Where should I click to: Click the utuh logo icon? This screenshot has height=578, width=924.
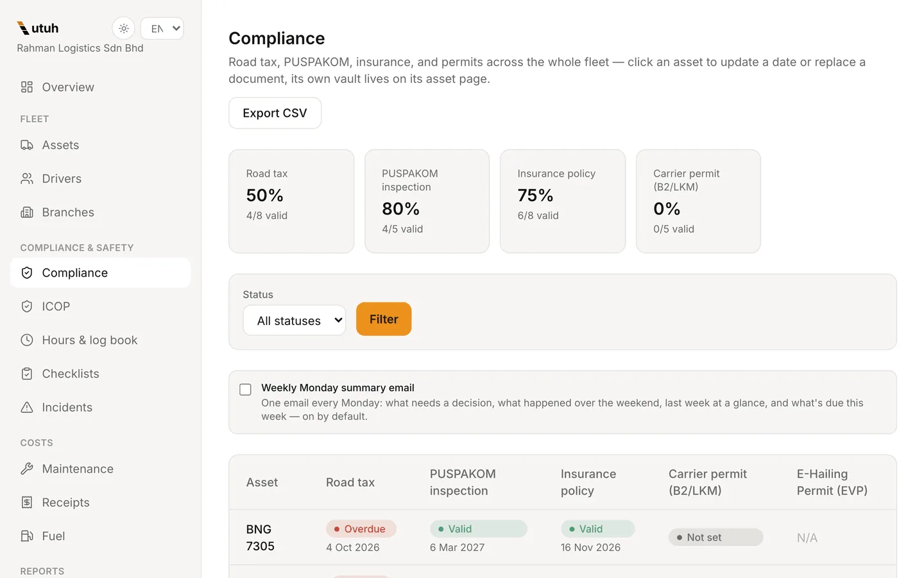click(x=23, y=28)
